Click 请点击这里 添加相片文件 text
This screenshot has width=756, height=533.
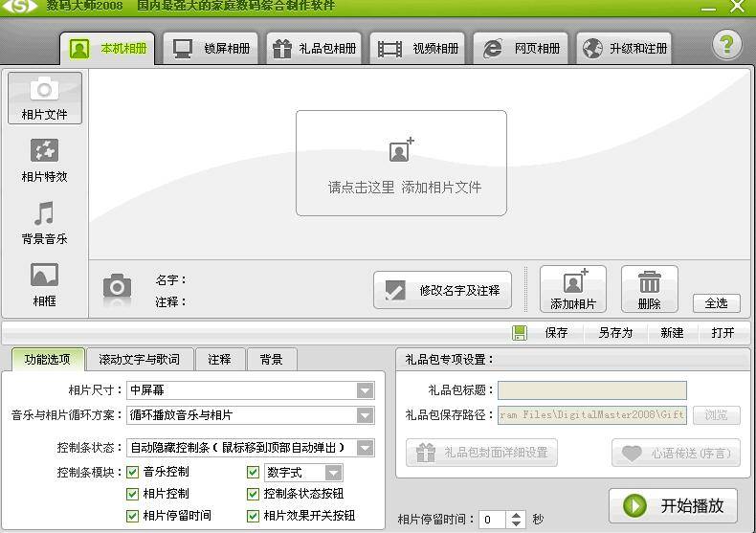[405, 187]
